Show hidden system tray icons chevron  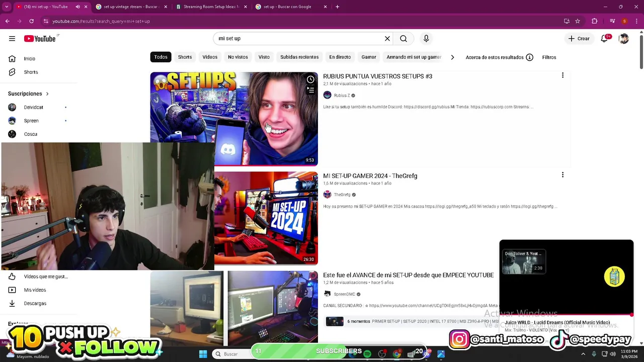[583, 354]
